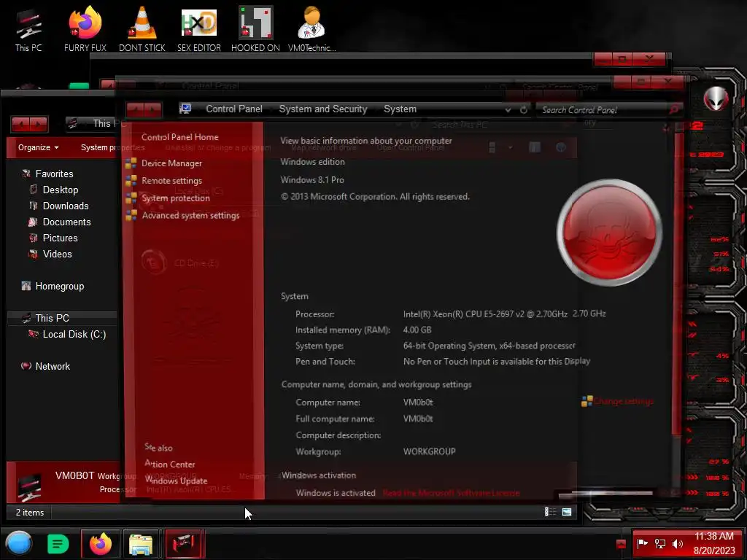The height and width of the screenshot is (560, 747).
Task: Open Action Center flag in system tray
Action: tap(642, 543)
